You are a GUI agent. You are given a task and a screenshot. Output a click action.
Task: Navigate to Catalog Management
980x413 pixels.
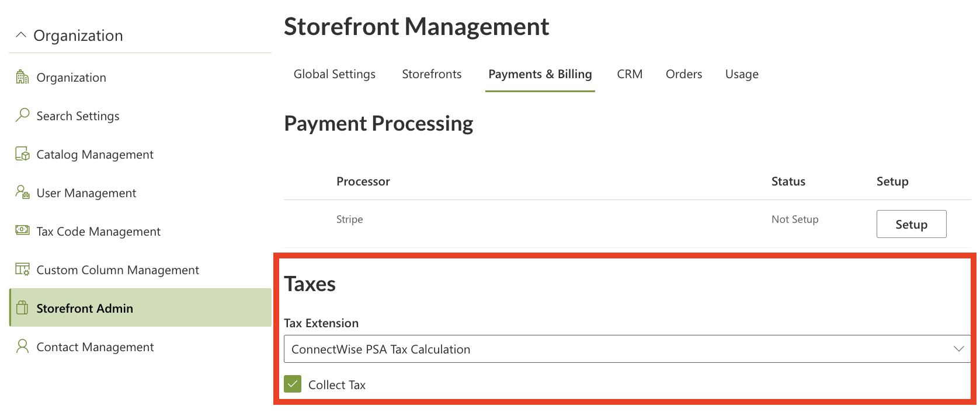point(140,154)
